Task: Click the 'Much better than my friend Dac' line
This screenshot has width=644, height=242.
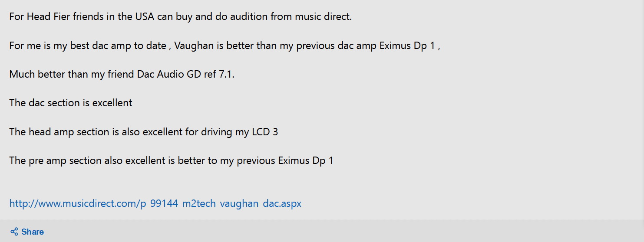Action: pyautogui.click(x=122, y=74)
